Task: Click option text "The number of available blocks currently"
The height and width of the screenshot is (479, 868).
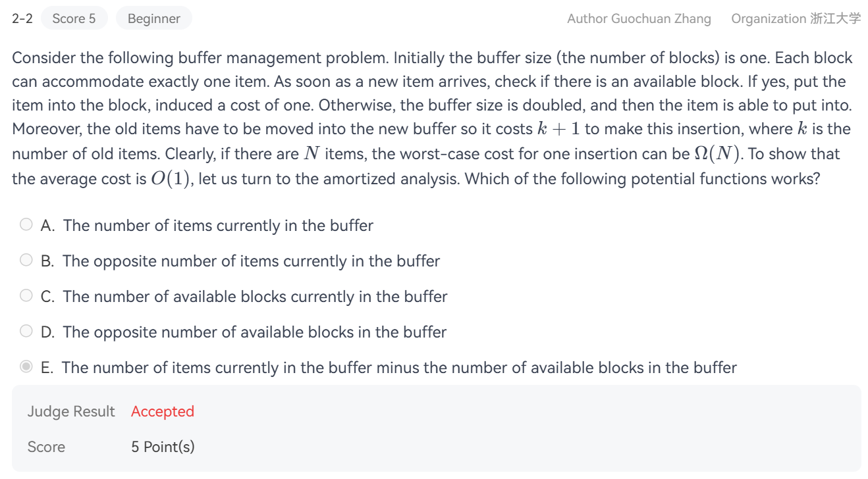Action: click(255, 297)
